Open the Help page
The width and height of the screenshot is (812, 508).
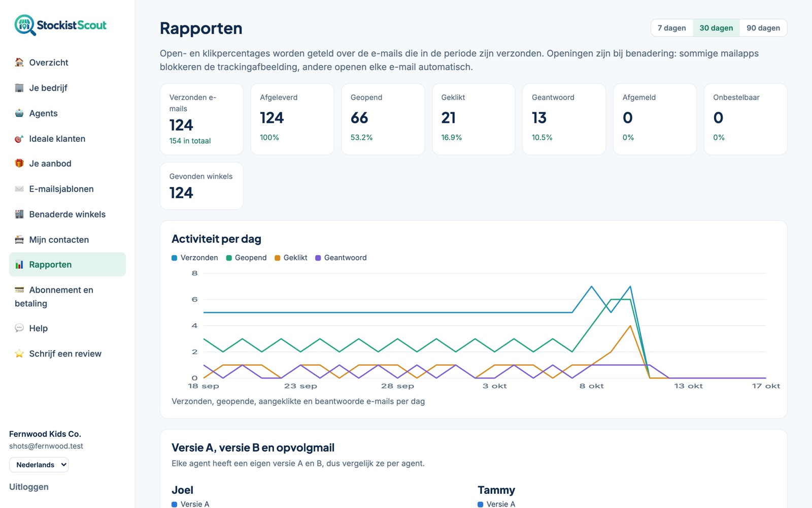tap(67, 328)
